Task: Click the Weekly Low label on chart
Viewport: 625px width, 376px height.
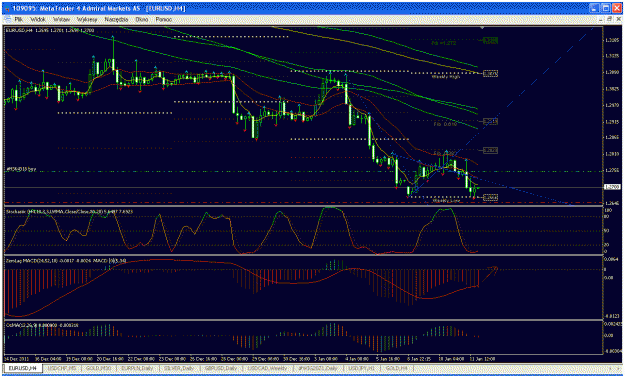Action: 446,201
